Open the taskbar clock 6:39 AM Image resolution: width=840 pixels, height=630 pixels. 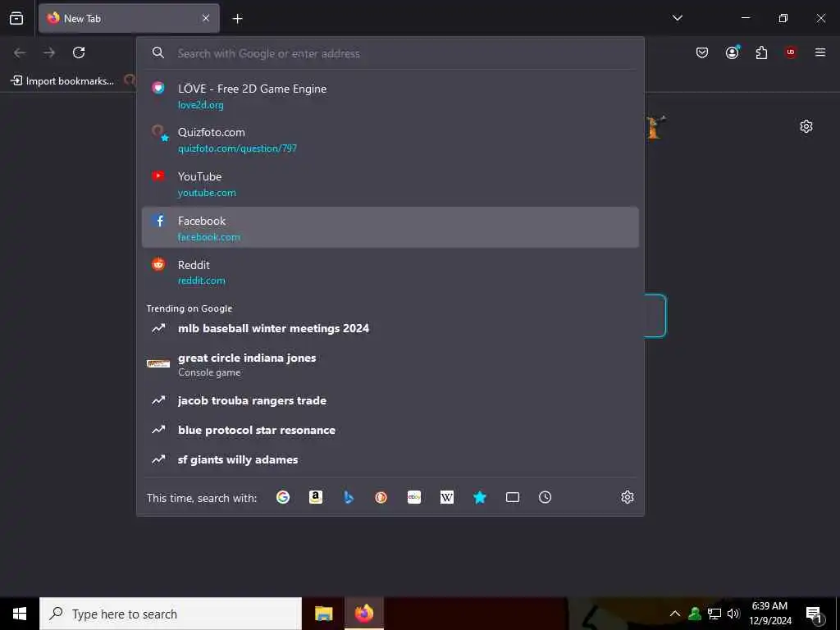769,614
